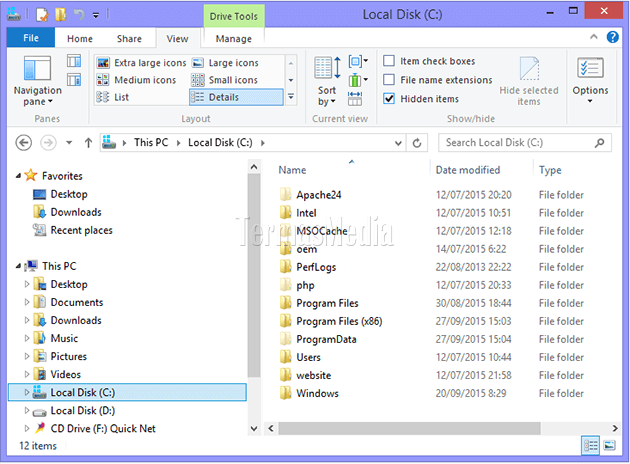This screenshot has height=464, width=630.
Task: Expand Local Disk (D:) node
Action: click(27, 411)
